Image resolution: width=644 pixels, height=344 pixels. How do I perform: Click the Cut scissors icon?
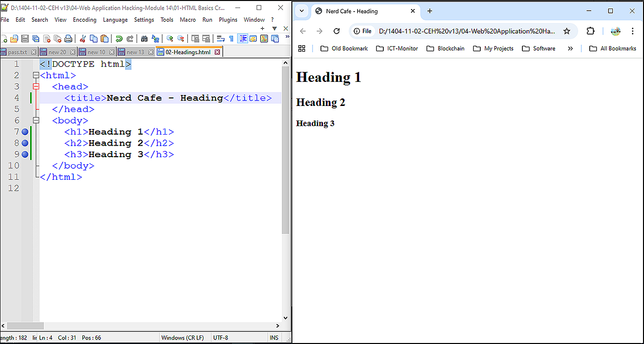(x=83, y=39)
